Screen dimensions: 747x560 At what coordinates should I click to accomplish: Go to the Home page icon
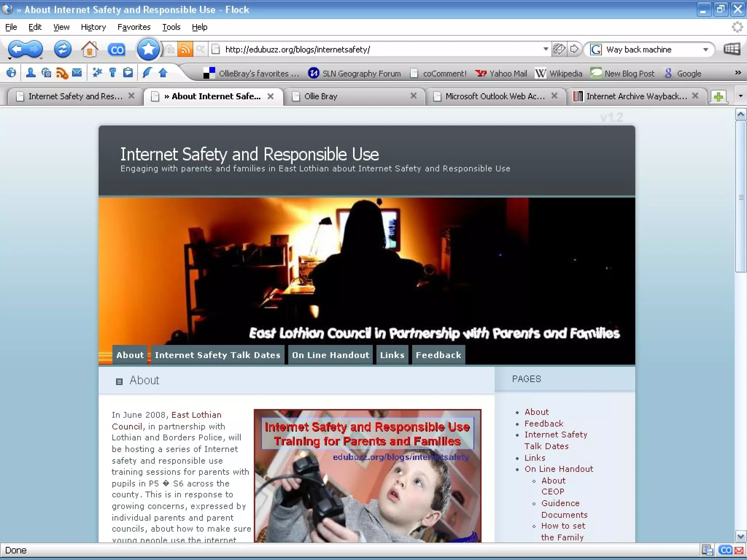(89, 49)
